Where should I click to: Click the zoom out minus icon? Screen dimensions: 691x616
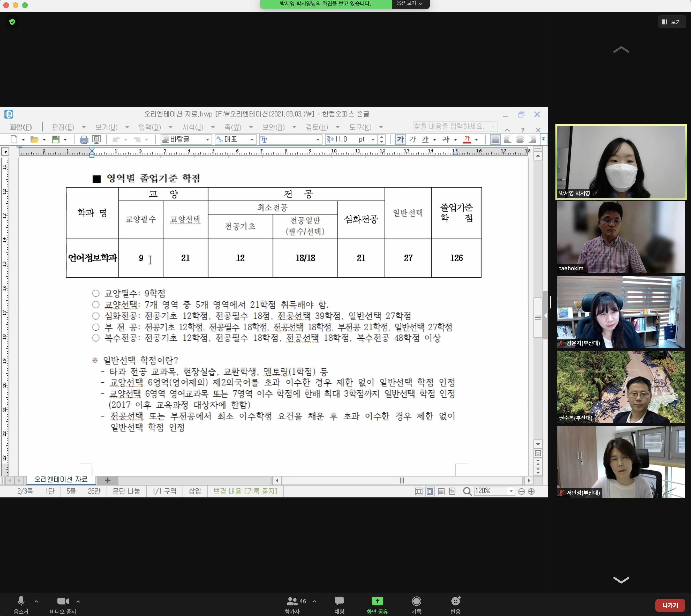tap(521, 491)
